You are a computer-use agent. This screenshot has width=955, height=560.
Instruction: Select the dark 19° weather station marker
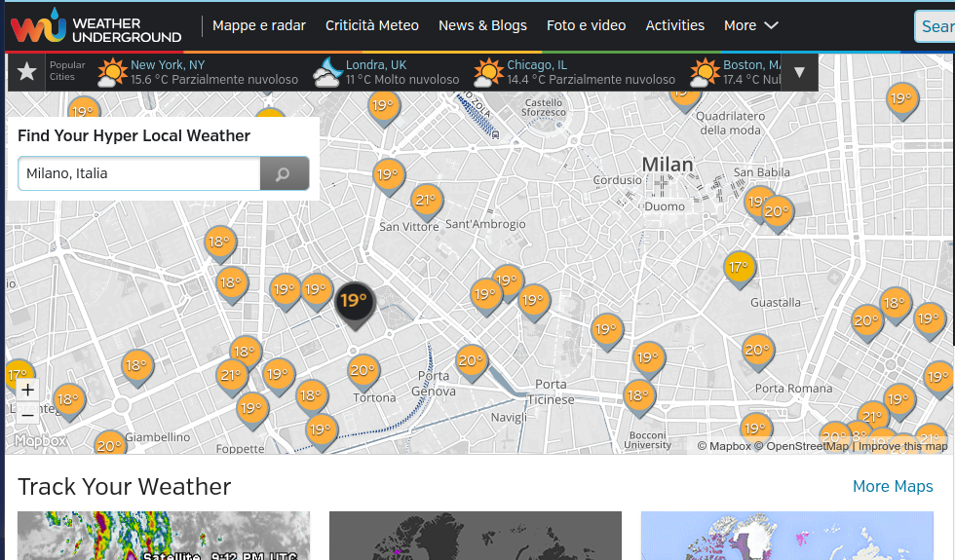pyautogui.click(x=354, y=301)
